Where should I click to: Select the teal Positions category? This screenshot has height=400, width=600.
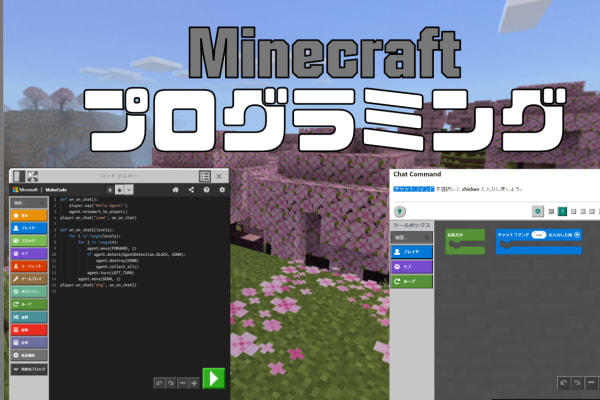[29, 292]
